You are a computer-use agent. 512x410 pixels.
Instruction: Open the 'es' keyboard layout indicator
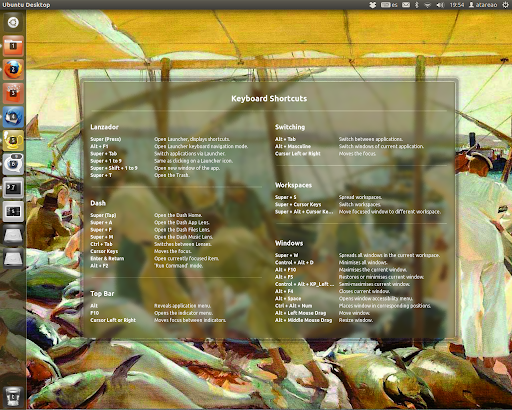[x=389, y=5]
